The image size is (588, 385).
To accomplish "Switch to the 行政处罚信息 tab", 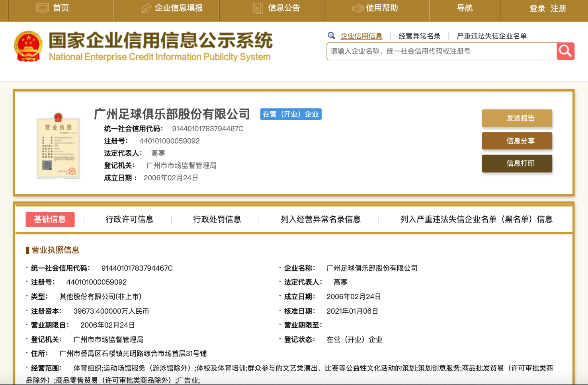I will (217, 219).
